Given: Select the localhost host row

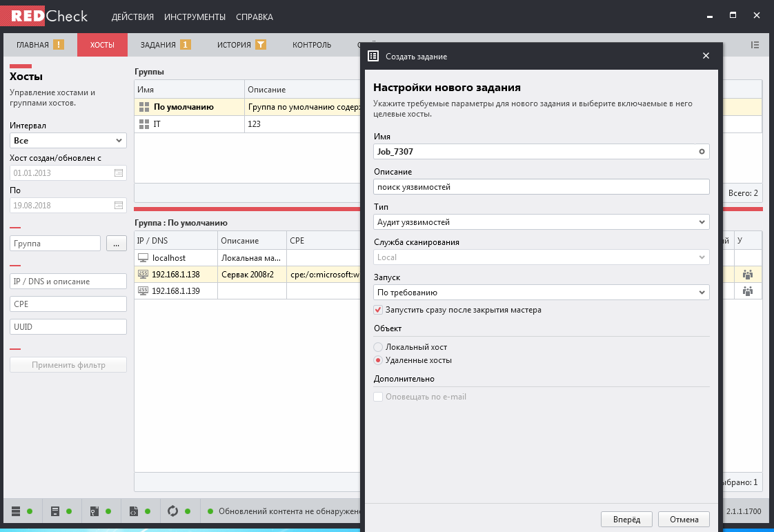Looking at the screenshot, I should click(x=248, y=258).
